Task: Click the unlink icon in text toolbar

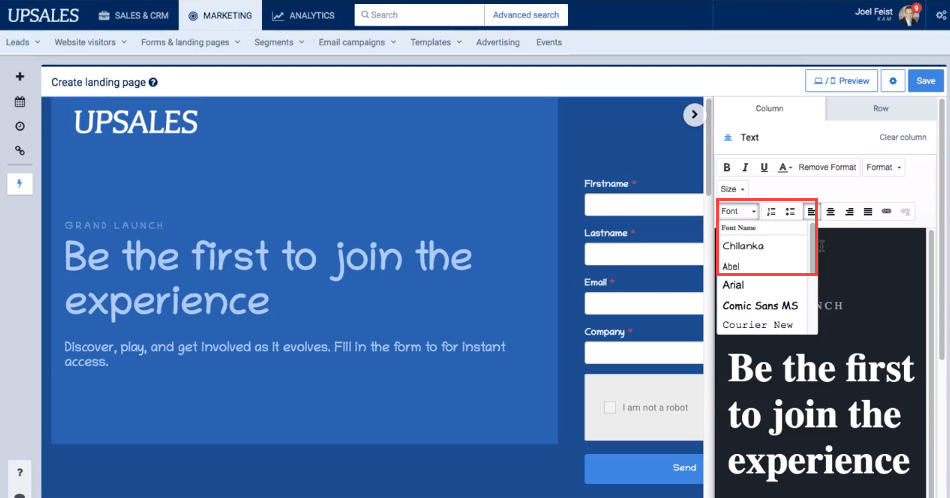Action: [905, 211]
